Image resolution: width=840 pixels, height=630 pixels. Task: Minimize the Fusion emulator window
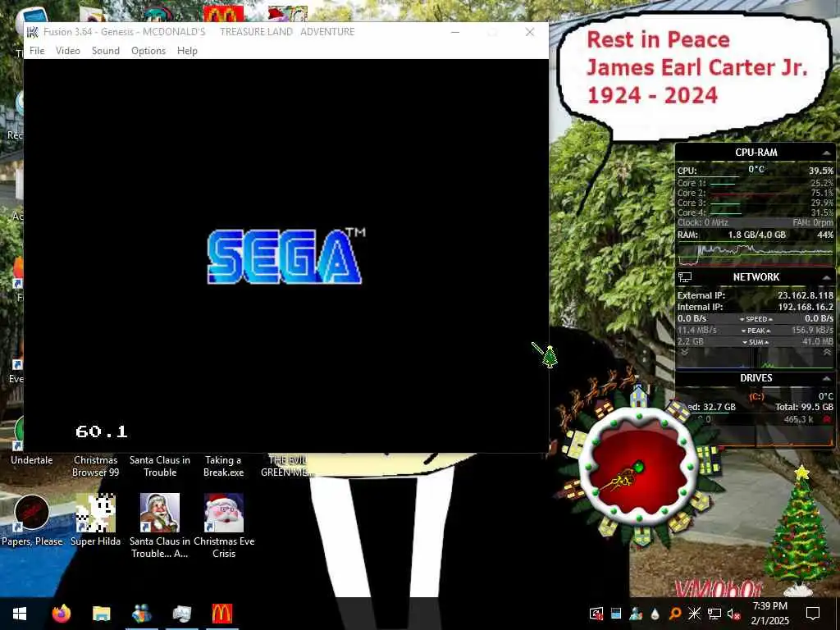(x=454, y=32)
